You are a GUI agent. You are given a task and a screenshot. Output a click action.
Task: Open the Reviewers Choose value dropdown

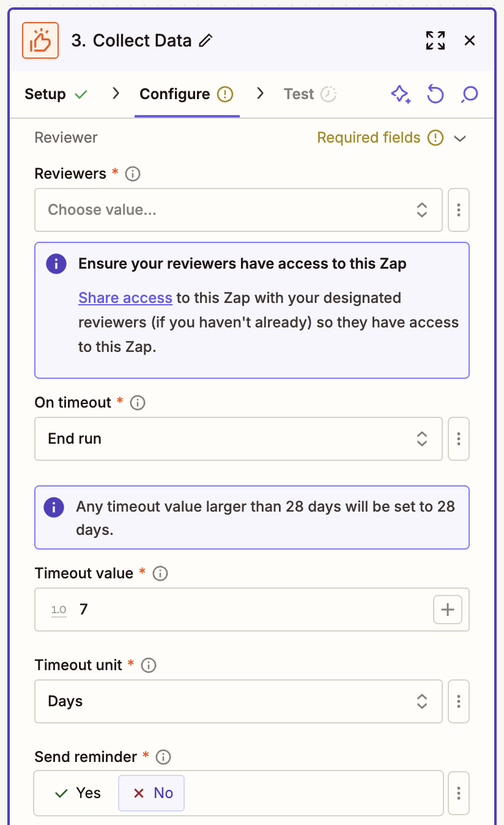click(239, 210)
